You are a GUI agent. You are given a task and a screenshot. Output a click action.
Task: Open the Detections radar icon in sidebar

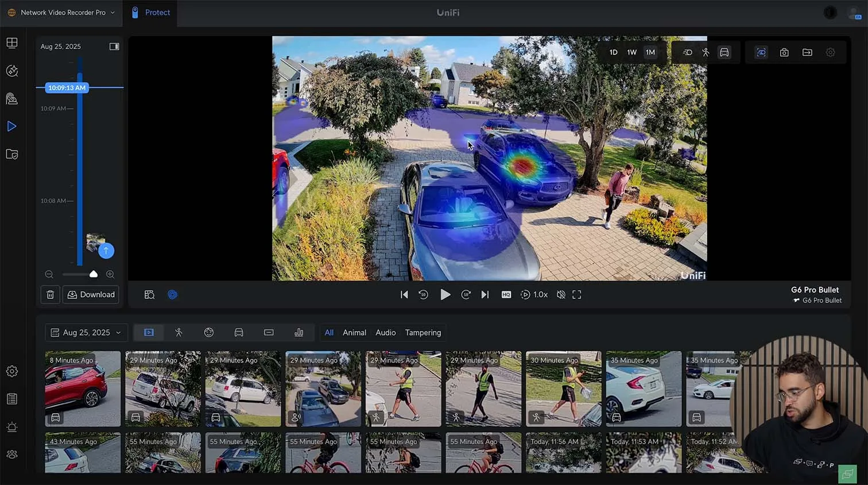tap(12, 71)
